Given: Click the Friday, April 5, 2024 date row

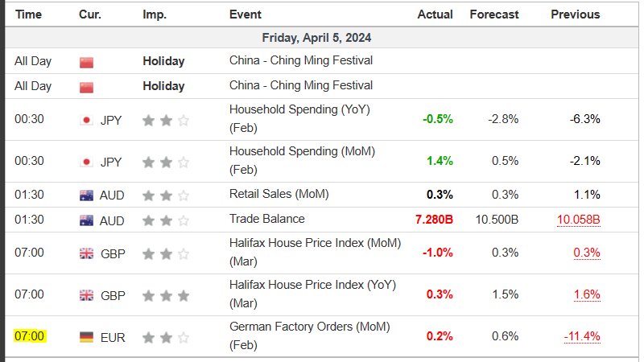Looking at the screenshot, I should [316, 38].
